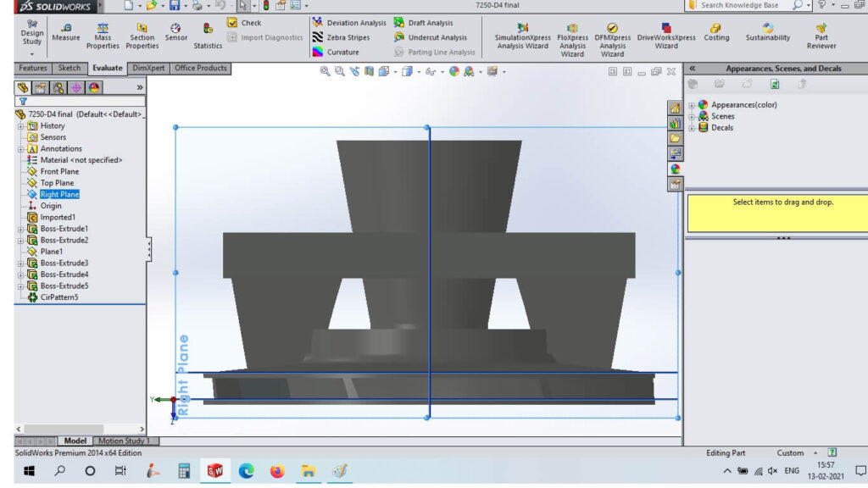
Task: Open View Settings dropdown arrow
Action: click(x=504, y=72)
